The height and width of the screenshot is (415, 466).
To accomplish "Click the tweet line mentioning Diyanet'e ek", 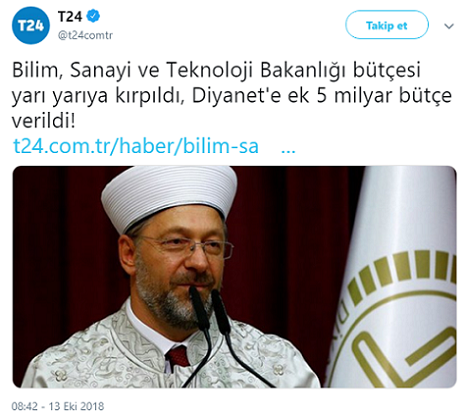I will point(232,96).
